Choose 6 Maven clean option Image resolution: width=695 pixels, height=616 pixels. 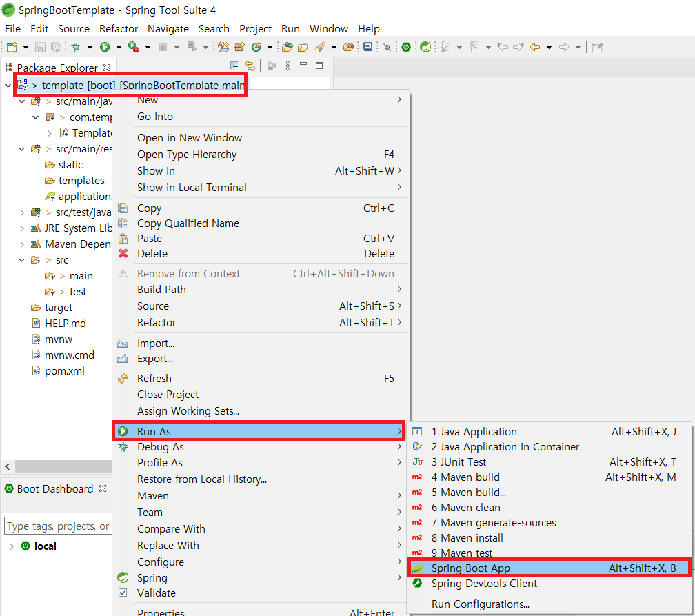pos(549,507)
